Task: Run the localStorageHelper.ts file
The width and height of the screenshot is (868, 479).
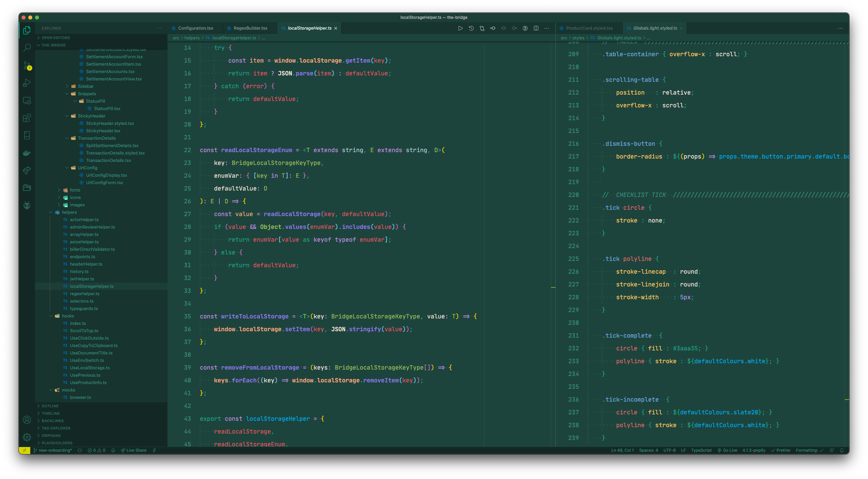Action: [460, 28]
